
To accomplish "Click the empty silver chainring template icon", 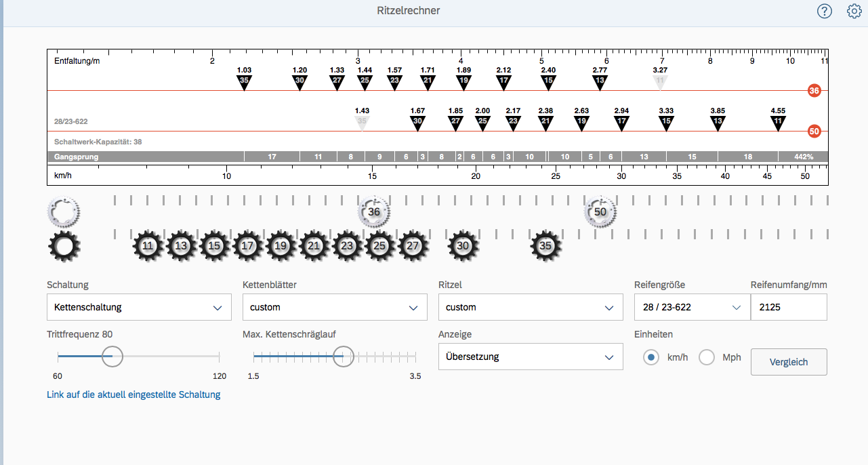I will point(64,211).
